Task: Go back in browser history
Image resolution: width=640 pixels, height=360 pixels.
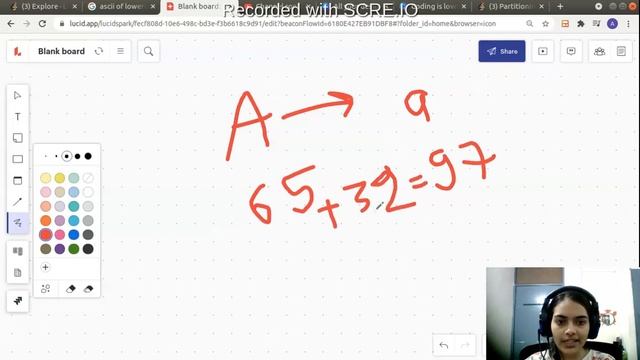Action: (11, 24)
